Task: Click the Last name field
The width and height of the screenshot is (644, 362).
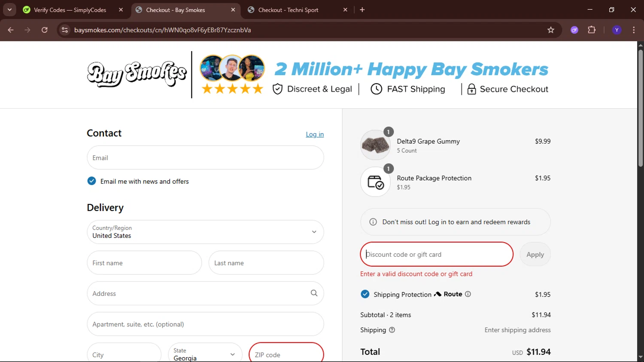Action: [x=266, y=263]
